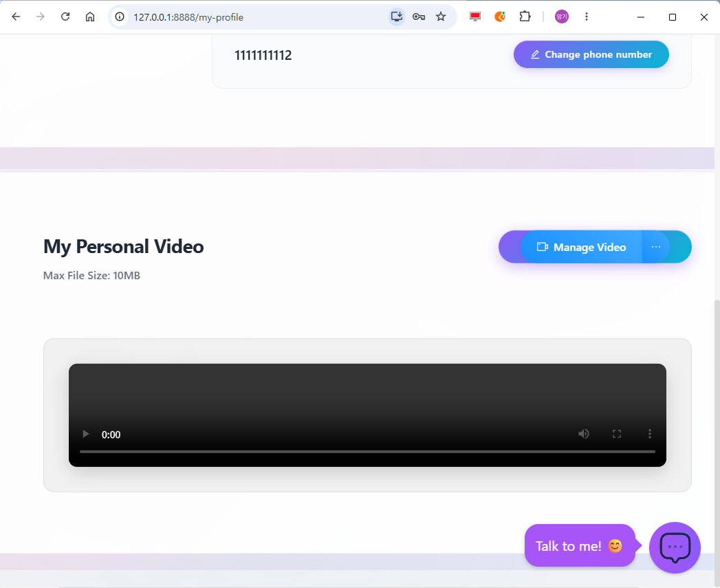This screenshot has width=720, height=588.
Task: Click the video 0:00 timestamp
Action: (111, 435)
